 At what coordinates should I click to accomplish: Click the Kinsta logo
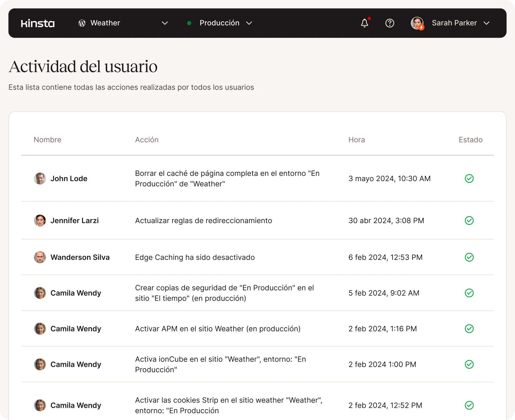coord(38,23)
